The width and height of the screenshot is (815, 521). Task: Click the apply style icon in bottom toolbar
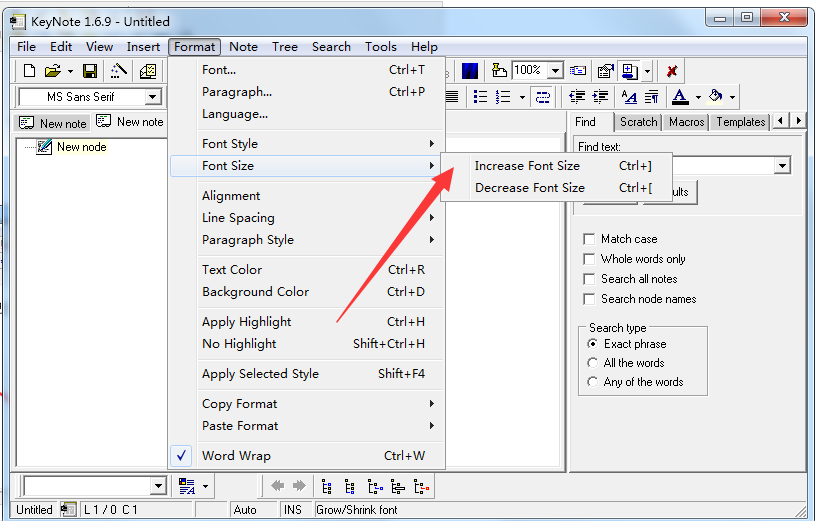coord(187,486)
